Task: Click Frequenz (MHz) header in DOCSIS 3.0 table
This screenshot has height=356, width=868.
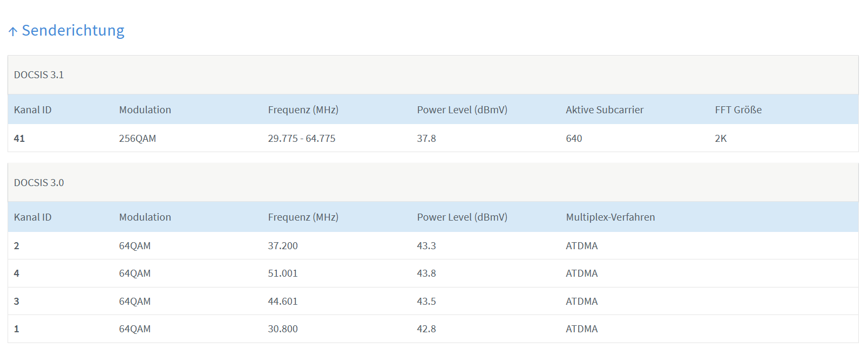Action: click(303, 217)
